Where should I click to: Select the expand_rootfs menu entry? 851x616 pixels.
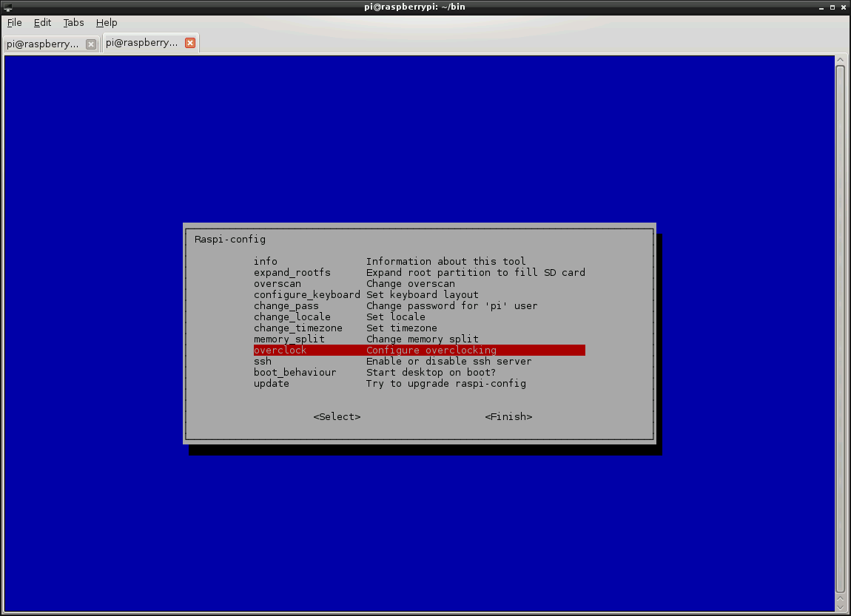[292, 272]
